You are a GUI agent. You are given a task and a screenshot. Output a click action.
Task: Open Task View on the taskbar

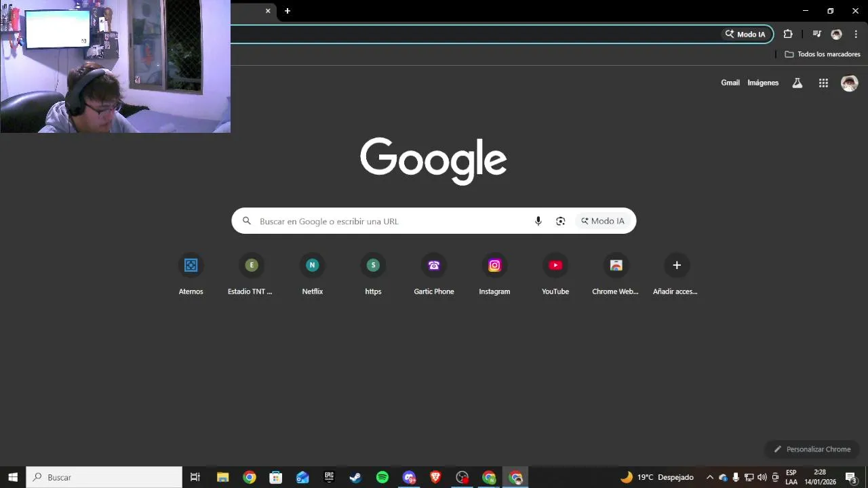[195, 477]
